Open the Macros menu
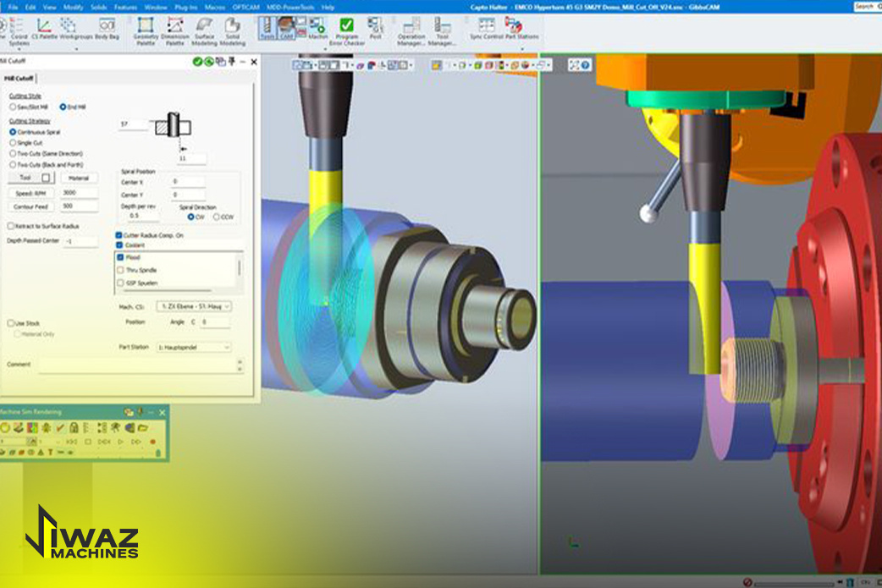The image size is (882, 588). [215, 8]
